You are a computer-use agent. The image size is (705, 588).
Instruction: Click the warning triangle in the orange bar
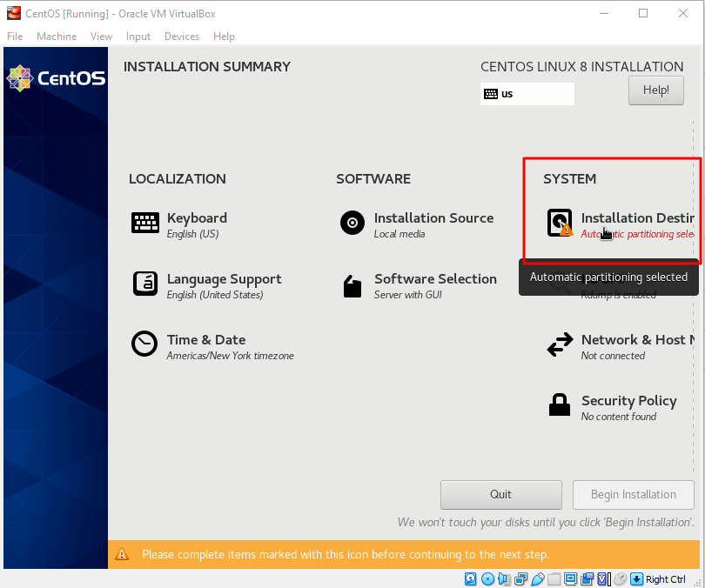[122, 554]
